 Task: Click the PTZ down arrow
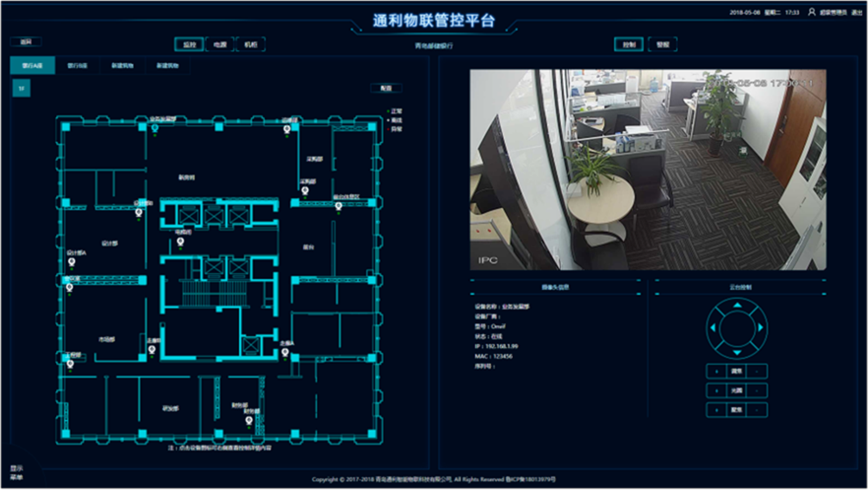(x=736, y=351)
